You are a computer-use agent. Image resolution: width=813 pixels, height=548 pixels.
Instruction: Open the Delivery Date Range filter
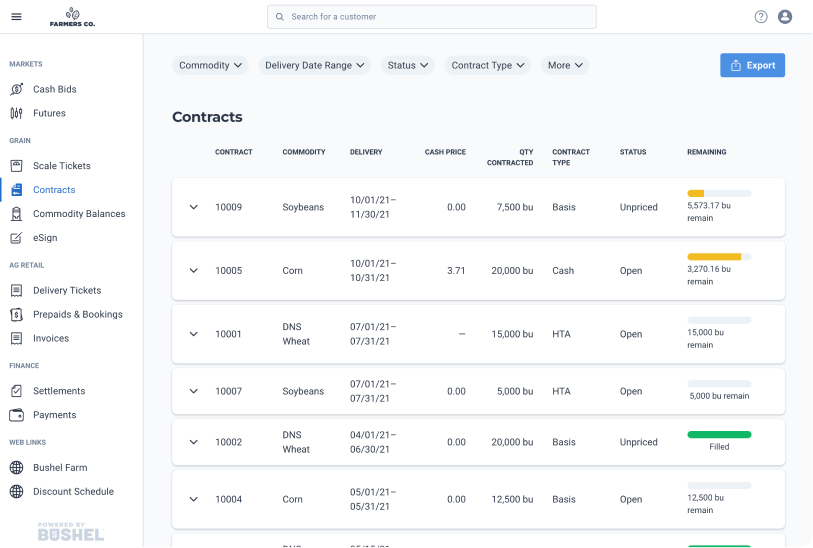tap(315, 65)
